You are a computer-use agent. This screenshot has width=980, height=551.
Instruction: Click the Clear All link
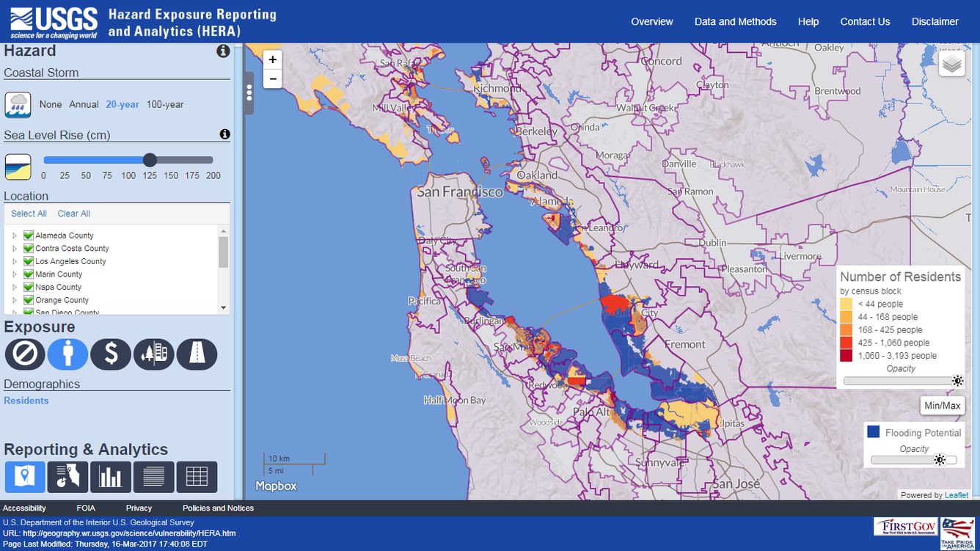point(74,214)
